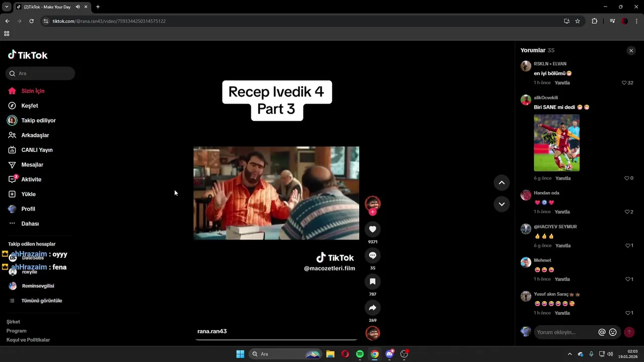Open new Chrome tab with plus
The width and height of the screenshot is (644, 362).
pos(98,7)
